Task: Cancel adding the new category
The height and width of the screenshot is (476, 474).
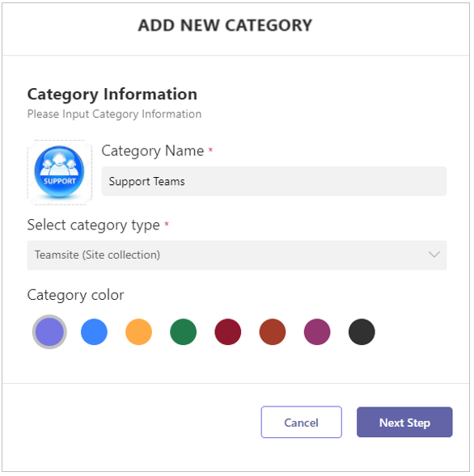Action: coord(302,423)
